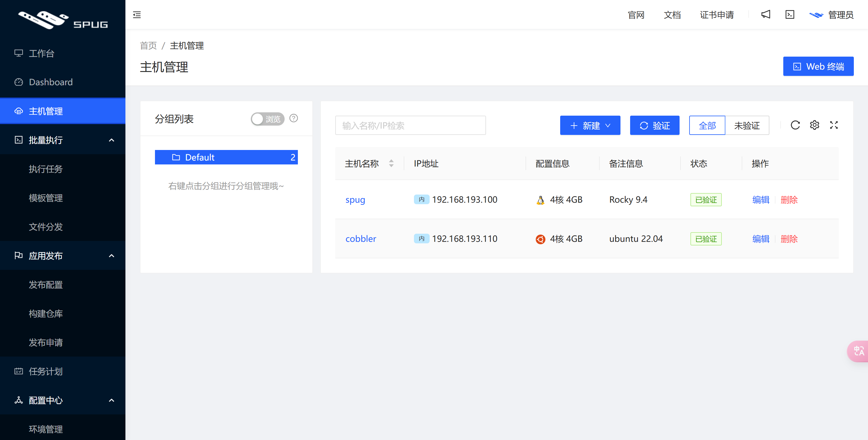Open the 管理员 user dropdown

831,15
